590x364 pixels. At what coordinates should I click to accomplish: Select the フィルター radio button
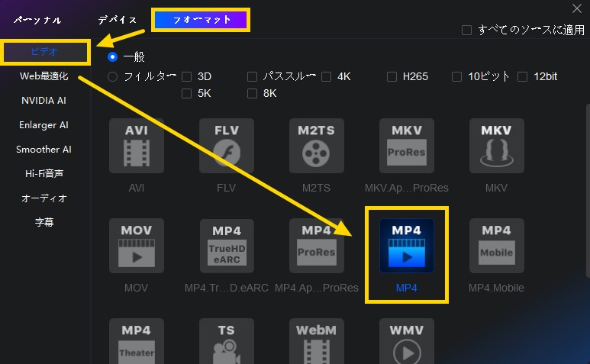(x=112, y=77)
